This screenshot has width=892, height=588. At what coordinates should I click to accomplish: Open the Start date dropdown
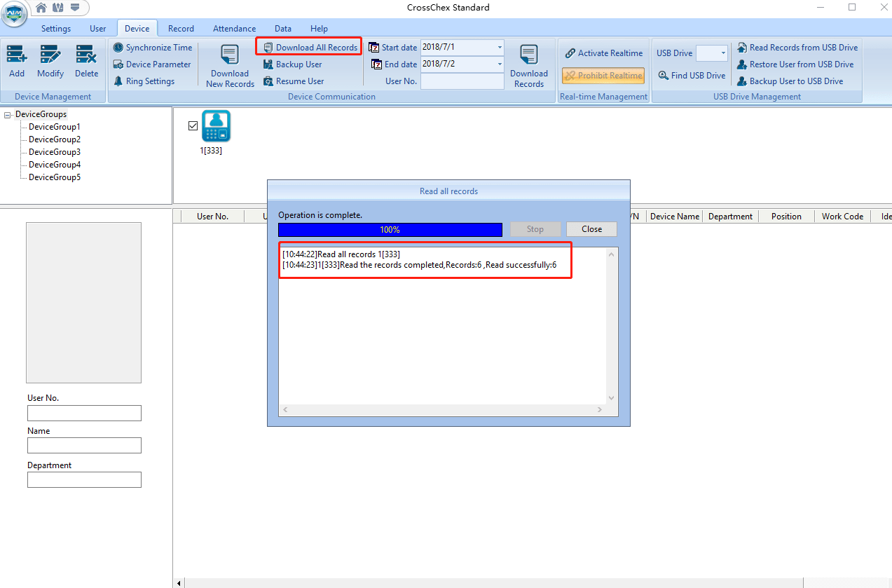[500, 48]
